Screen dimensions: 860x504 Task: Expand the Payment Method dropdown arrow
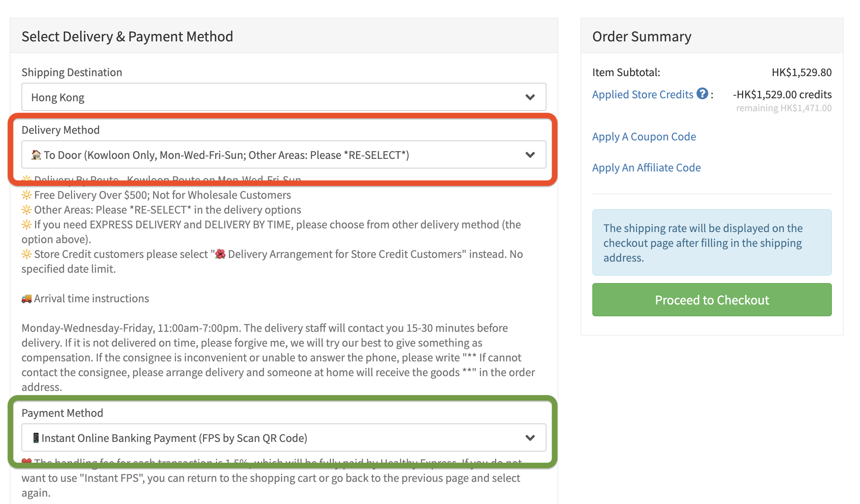pyautogui.click(x=530, y=438)
